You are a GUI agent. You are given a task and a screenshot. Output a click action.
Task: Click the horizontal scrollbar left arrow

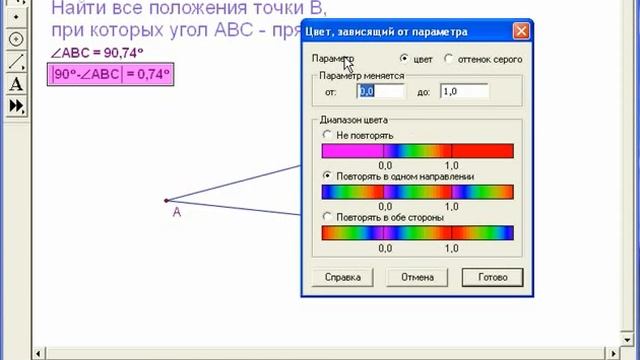39,353
